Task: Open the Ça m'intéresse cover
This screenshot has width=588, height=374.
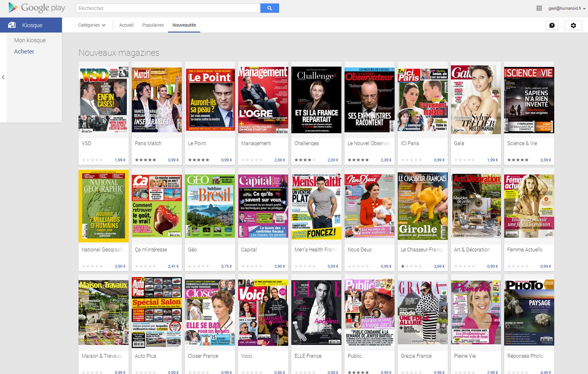Action: point(157,206)
